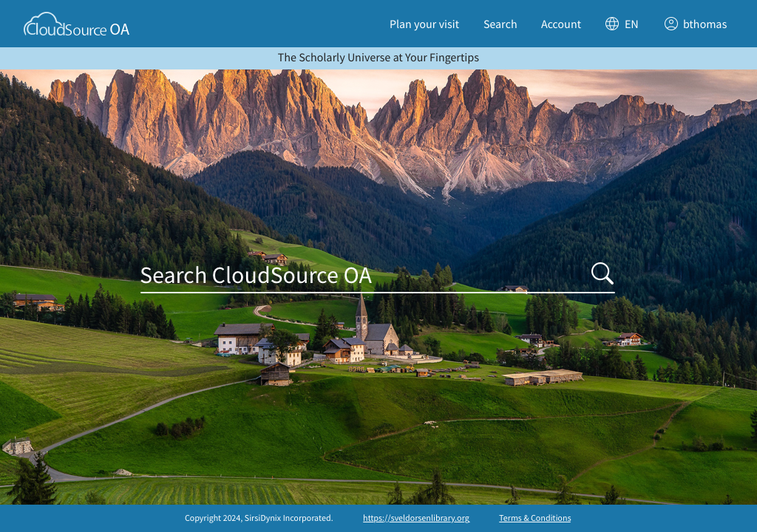Open the Account menu

pos(560,24)
